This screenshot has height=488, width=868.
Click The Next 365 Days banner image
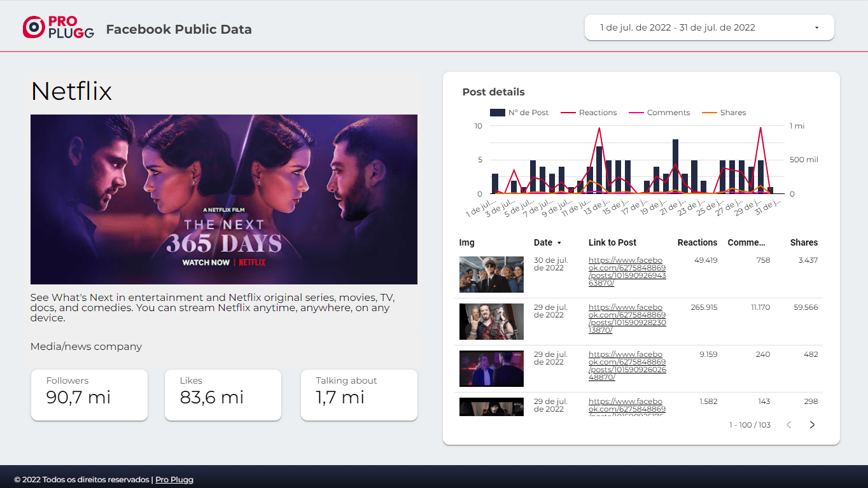point(224,199)
